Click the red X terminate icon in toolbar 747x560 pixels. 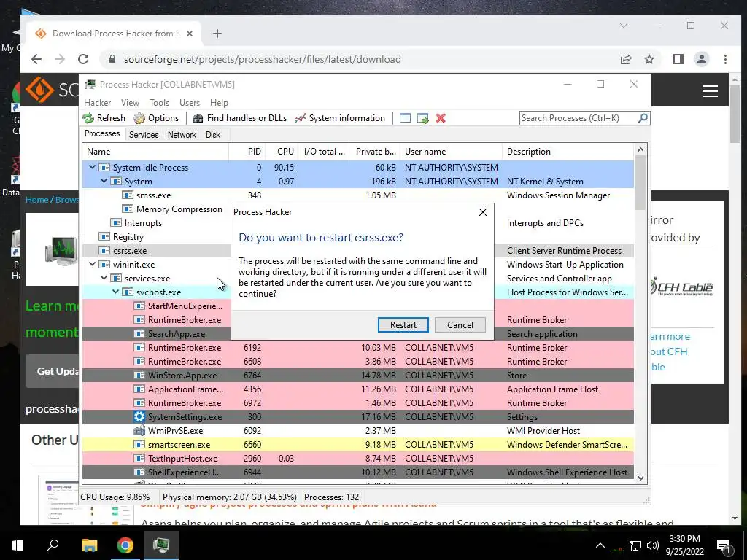(x=441, y=118)
